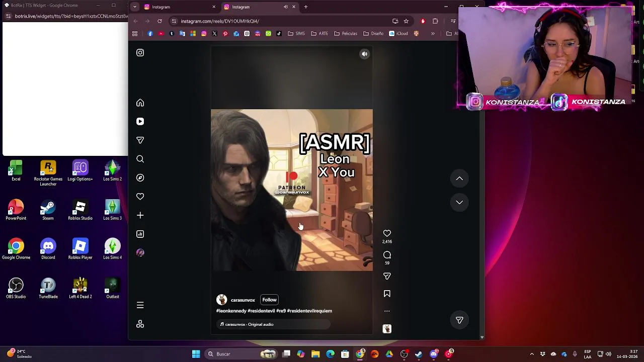Reload the Instagram page

click(159, 21)
